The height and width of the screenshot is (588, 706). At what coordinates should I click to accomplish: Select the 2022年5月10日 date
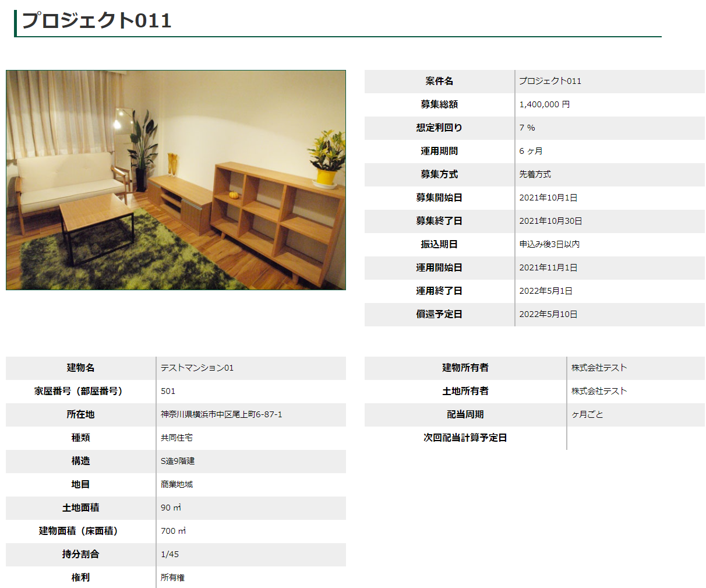[548, 314]
